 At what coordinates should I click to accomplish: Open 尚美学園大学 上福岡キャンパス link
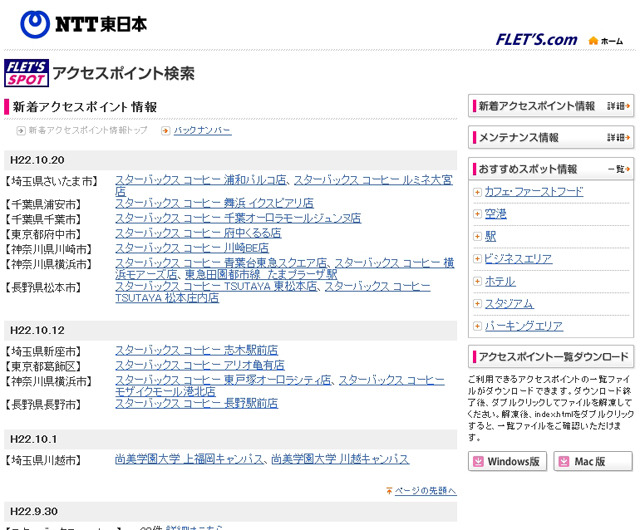click(189, 459)
